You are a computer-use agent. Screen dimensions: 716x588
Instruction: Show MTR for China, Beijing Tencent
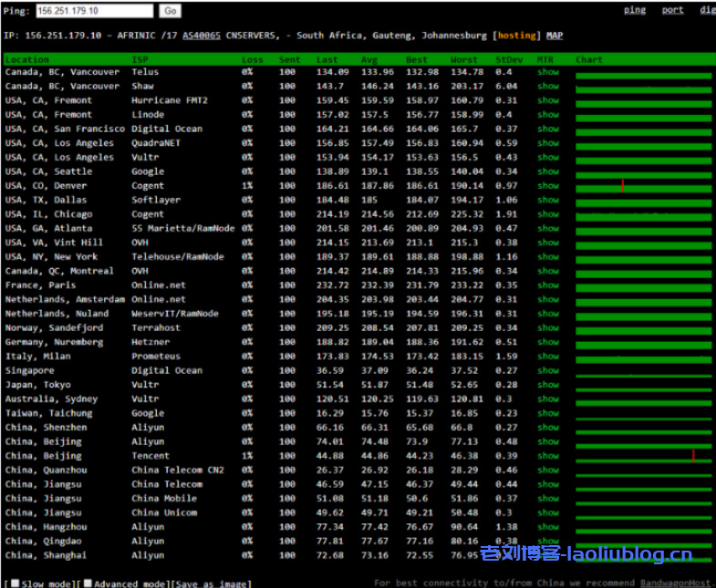tap(547, 456)
